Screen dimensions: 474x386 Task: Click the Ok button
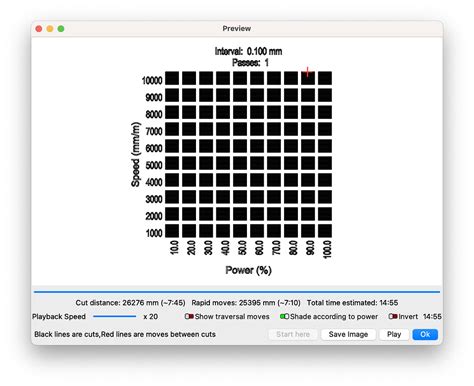(x=425, y=334)
